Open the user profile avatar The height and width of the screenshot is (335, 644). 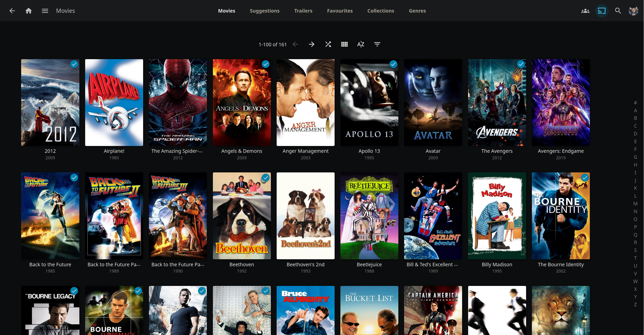point(633,11)
